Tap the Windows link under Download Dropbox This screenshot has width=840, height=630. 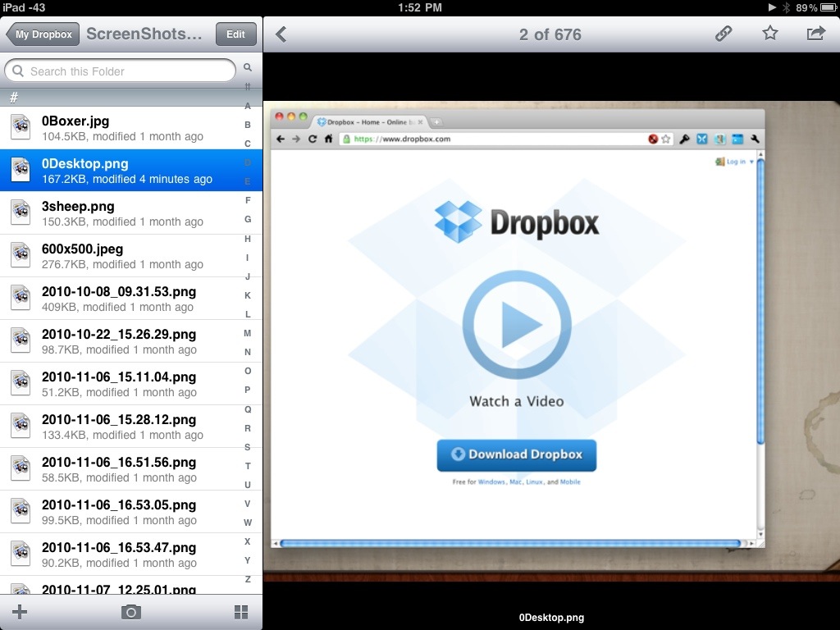(491, 482)
